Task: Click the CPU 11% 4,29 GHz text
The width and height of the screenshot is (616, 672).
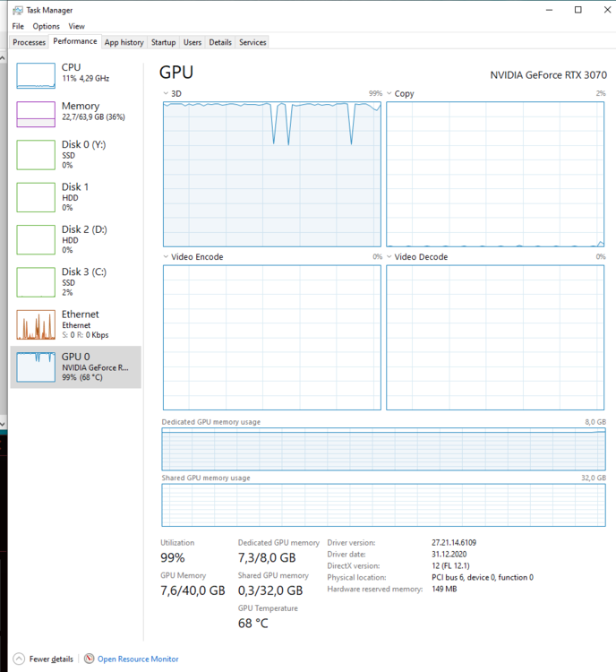Action: pyautogui.click(x=86, y=79)
